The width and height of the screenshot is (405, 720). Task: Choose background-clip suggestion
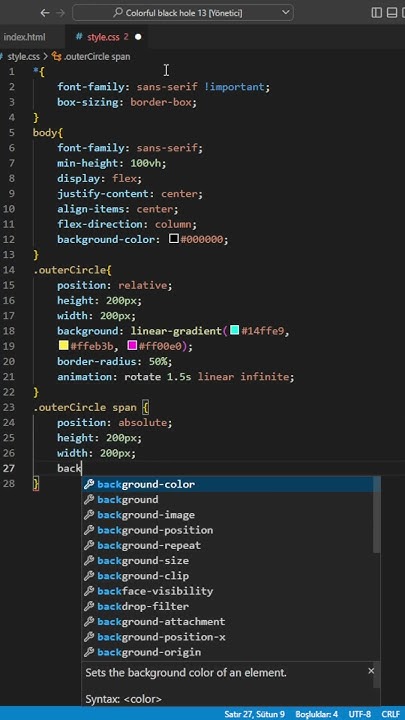pos(228,576)
